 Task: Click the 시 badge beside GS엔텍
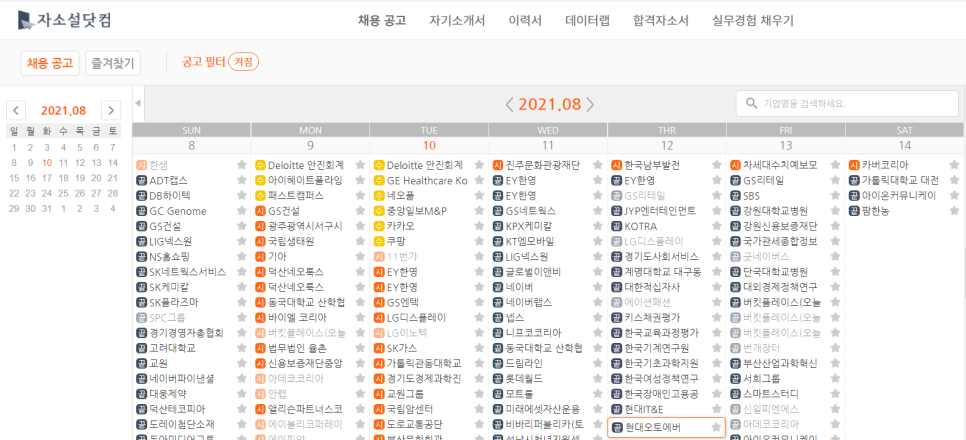(x=379, y=303)
